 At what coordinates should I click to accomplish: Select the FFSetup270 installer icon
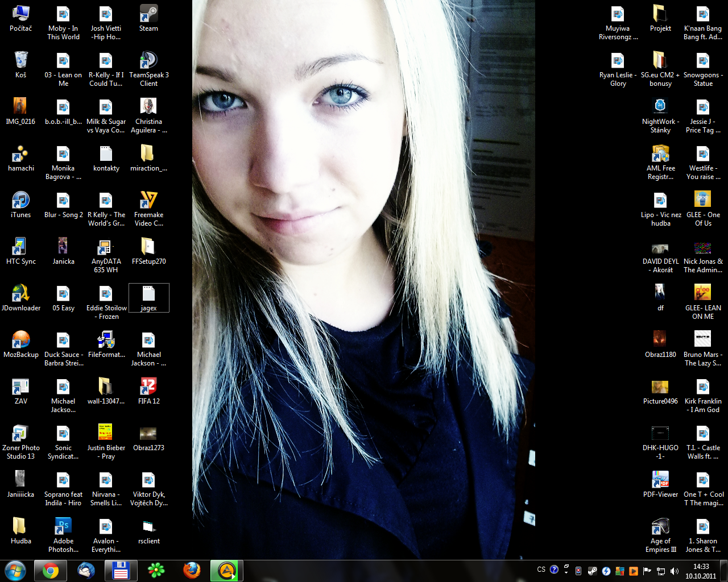[148, 251]
